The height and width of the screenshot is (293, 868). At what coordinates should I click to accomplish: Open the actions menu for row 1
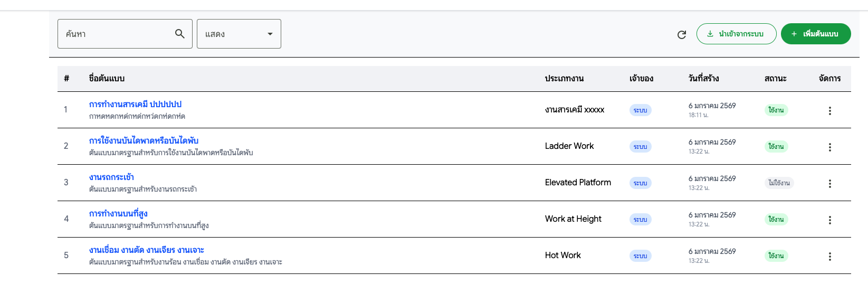pos(829,111)
